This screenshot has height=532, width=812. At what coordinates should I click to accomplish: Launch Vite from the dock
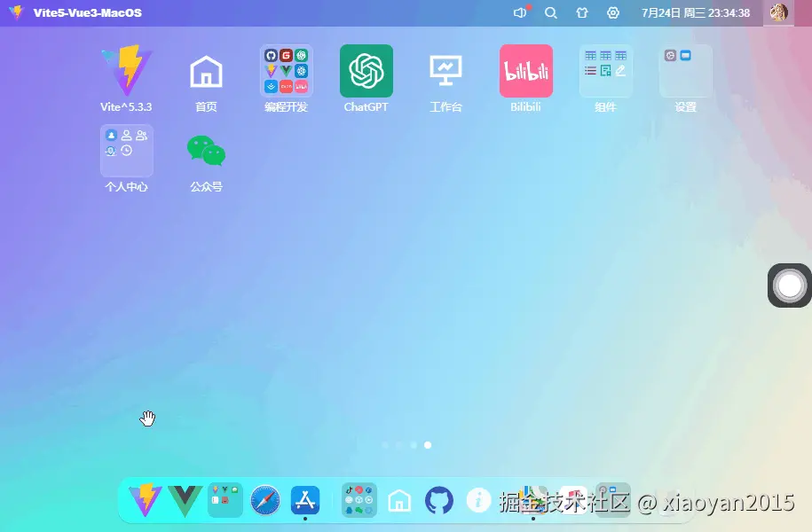(x=145, y=500)
